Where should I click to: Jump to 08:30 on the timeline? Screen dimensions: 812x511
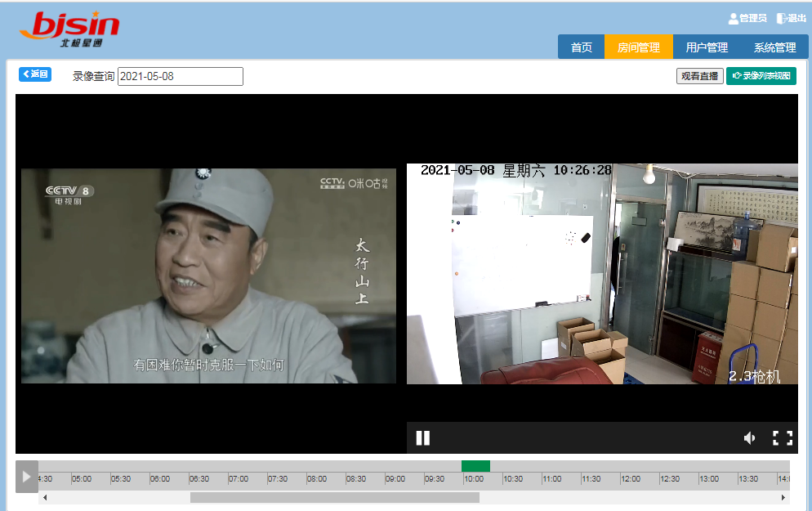[356, 479]
